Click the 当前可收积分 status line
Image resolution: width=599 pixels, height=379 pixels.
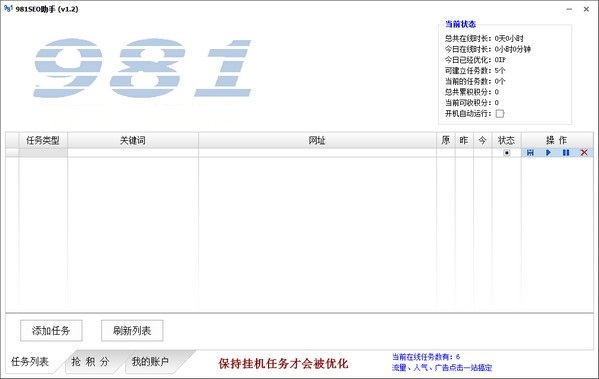pyautogui.click(x=472, y=102)
